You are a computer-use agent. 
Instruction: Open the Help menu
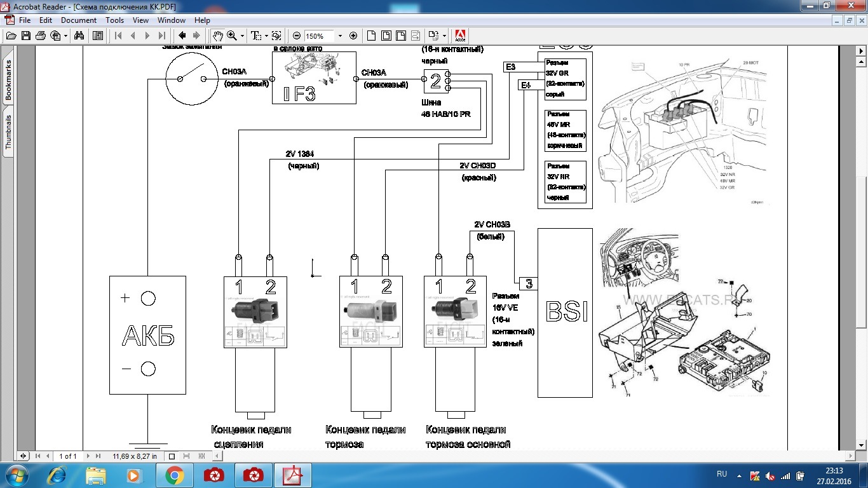202,20
